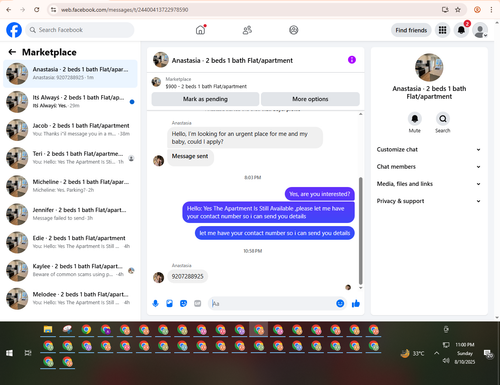
Task: Open the taskbar volume control
Action: pyautogui.click(x=446, y=361)
